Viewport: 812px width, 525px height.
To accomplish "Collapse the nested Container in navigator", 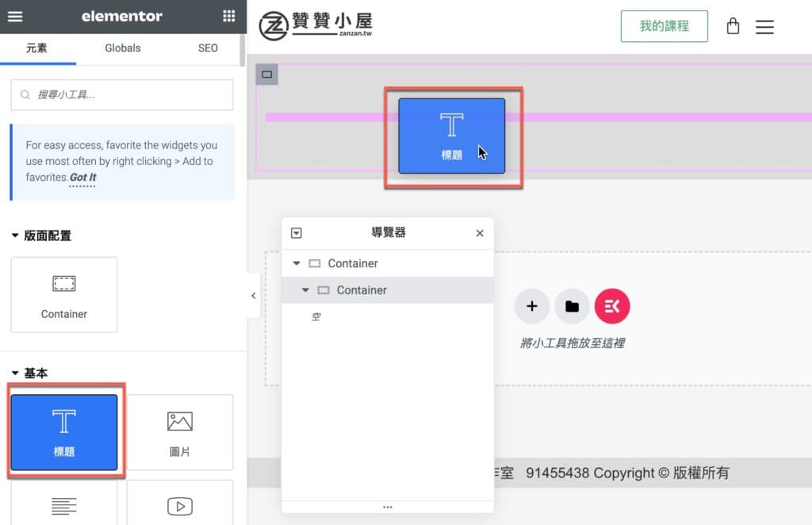I will (305, 290).
